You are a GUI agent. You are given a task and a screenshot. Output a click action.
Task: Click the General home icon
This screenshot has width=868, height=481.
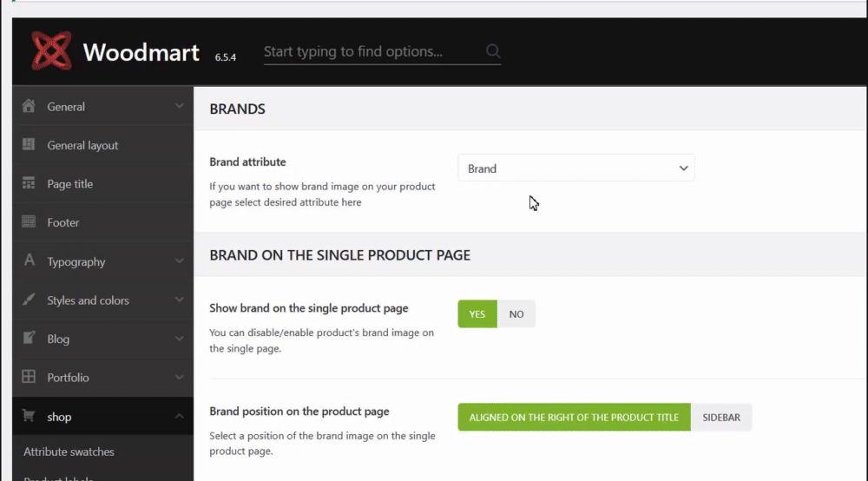click(29, 107)
